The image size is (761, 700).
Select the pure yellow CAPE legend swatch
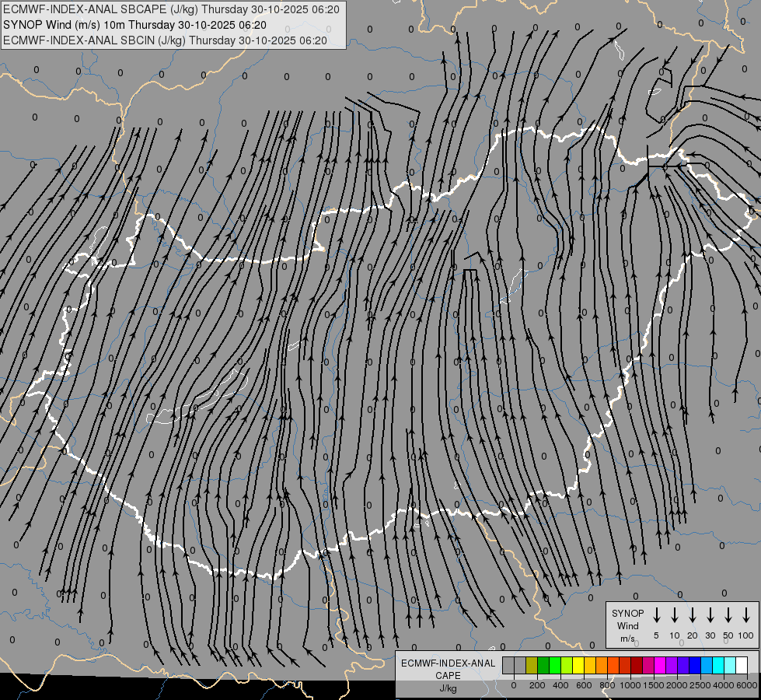tap(578, 665)
